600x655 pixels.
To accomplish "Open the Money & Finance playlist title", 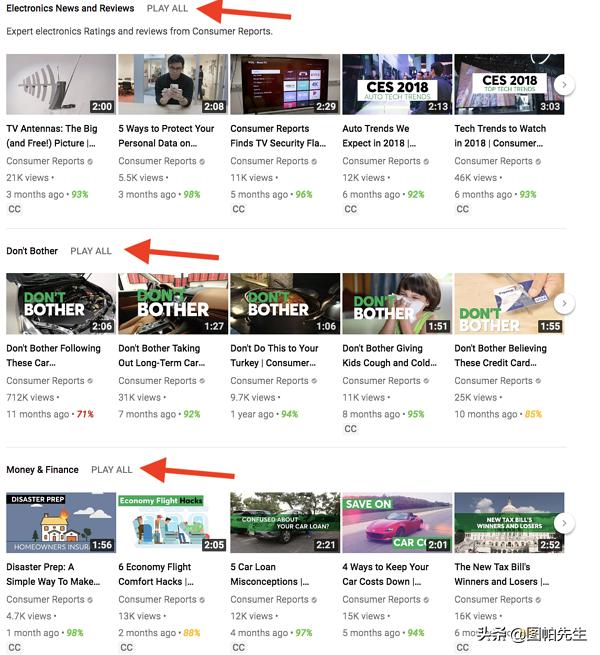I will tap(42, 470).
